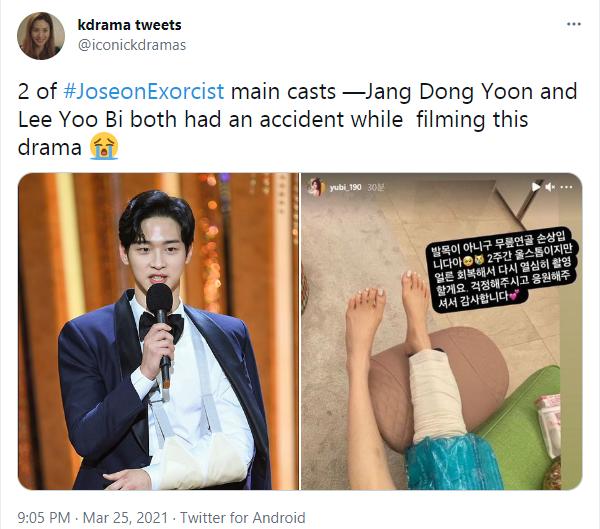Click the 9:05 PM Mar 25, 2021 timestamp
Viewport: 600px width, 529px height.
coord(93,518)
